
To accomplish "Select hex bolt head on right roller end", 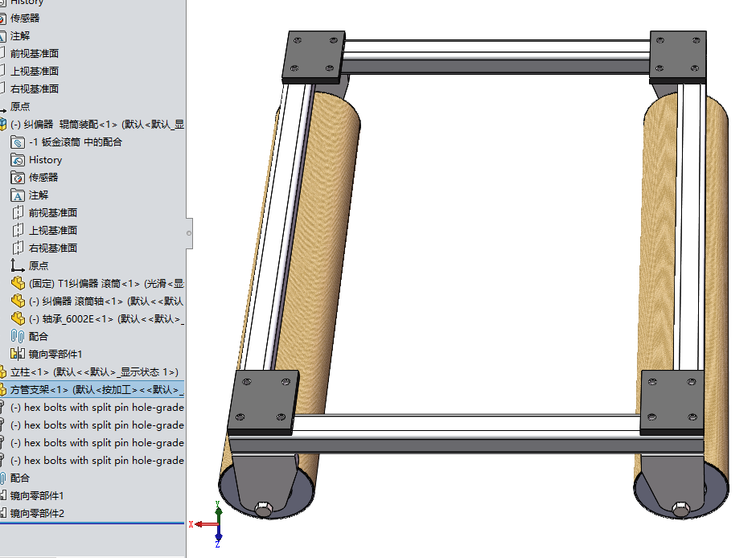I will tap(680, 509).
